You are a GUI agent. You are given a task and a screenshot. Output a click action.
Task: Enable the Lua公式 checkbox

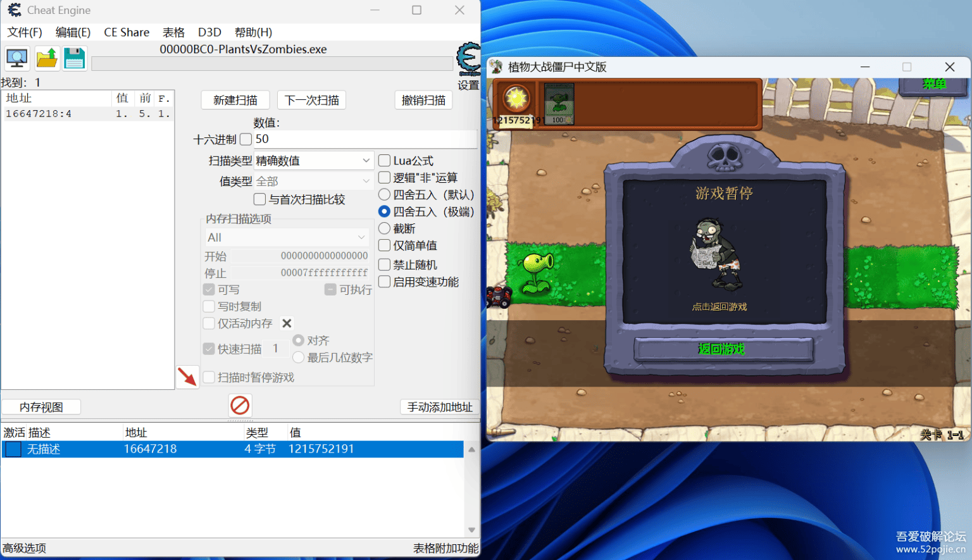(384, 161)
